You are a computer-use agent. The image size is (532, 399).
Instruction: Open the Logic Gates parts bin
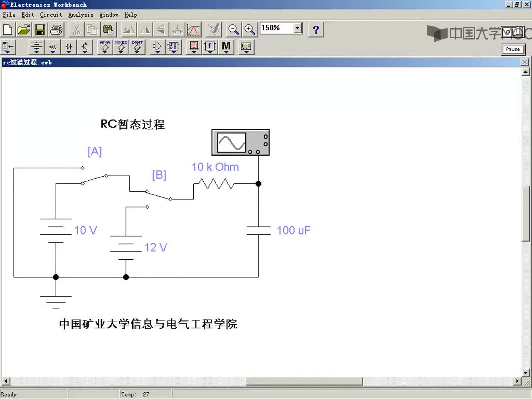[157, 47]
